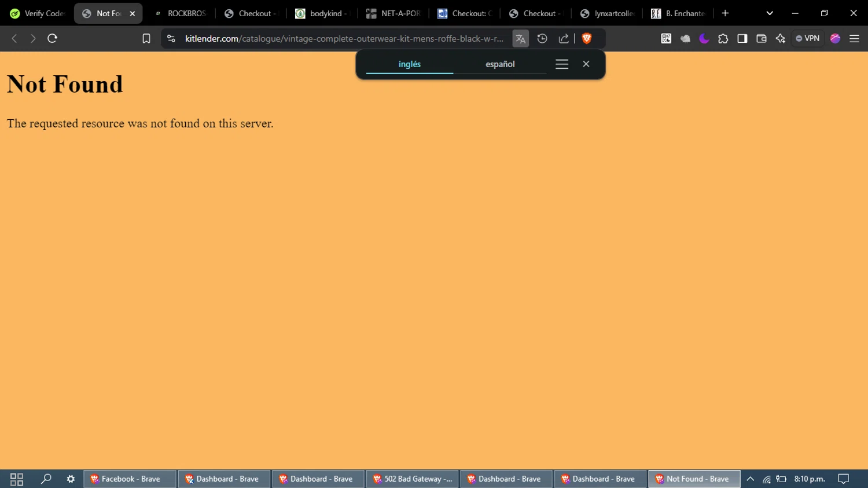Viewport: 868px width, 488px height.
Task: Switch to Facebook - Brave taskbar window
Action: pos(130,479)
